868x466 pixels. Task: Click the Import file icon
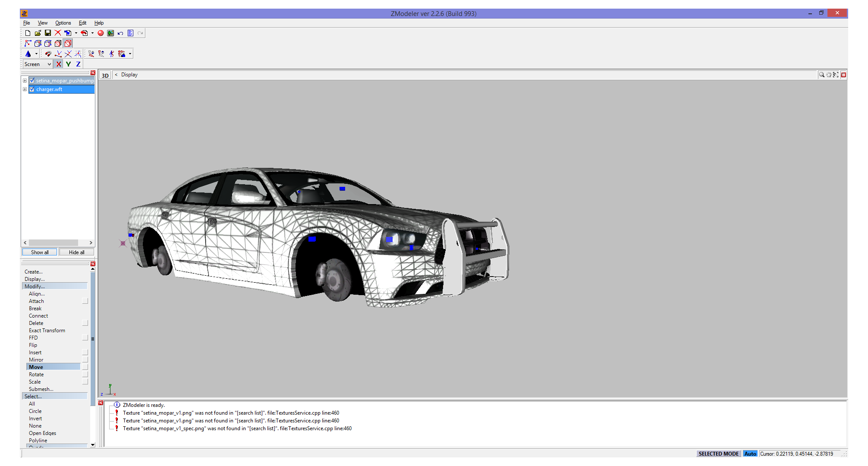[68, 33]
